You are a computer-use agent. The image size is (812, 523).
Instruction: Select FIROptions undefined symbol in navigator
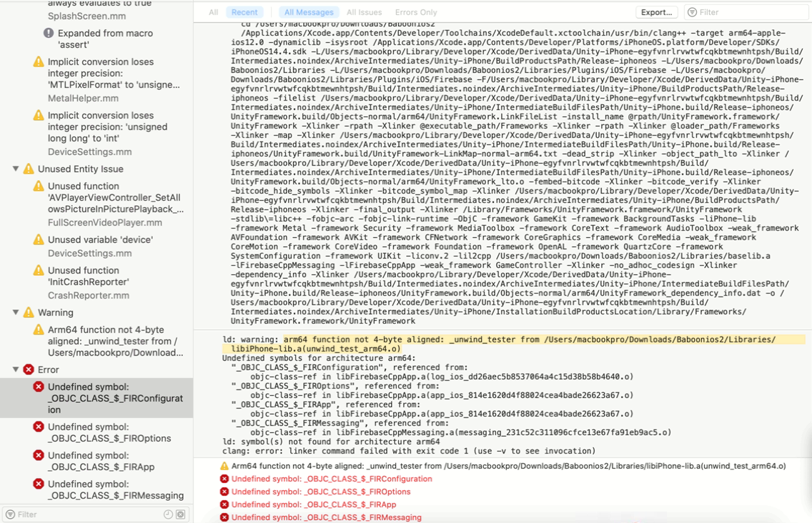[109, 432]
